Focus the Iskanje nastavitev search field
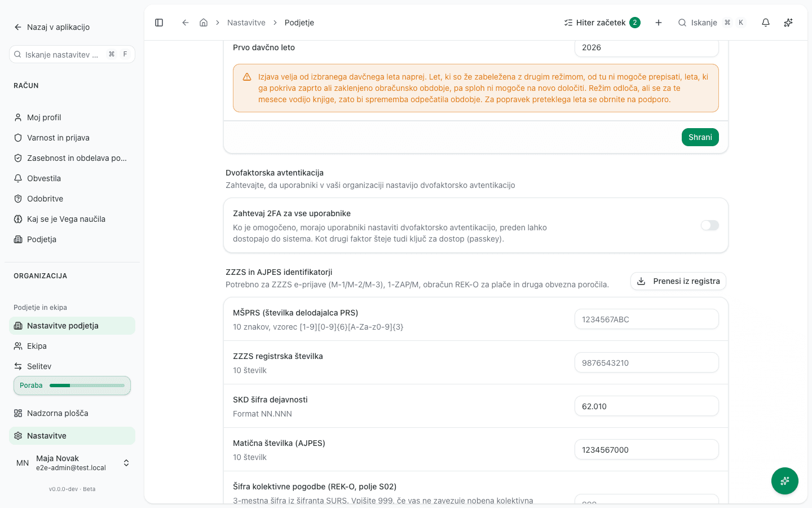This screenshot has width=812, height=508. [x=72, y=54]
